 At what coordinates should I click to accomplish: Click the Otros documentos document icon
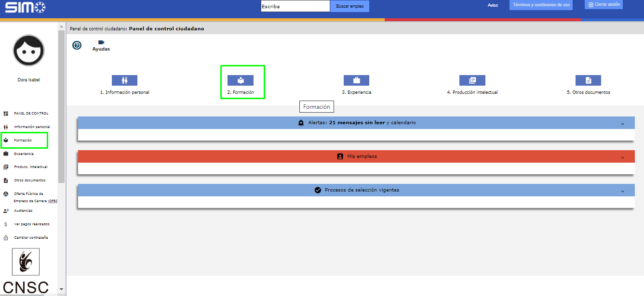click(588, 80)
